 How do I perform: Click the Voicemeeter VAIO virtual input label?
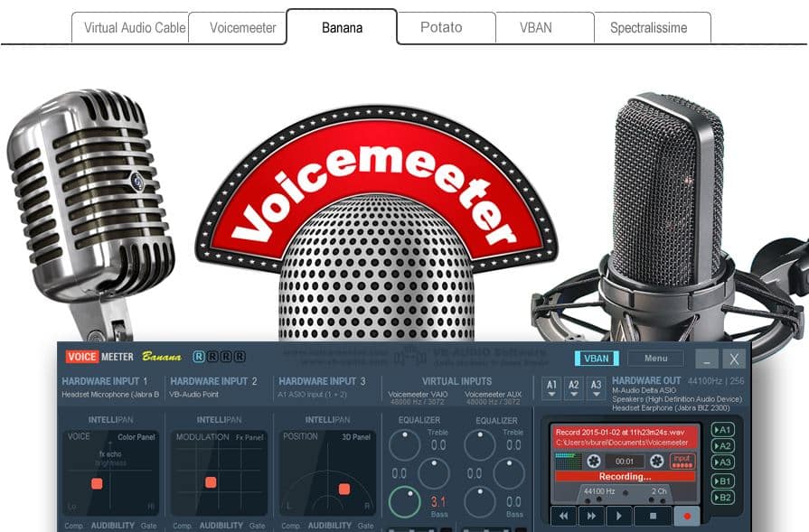click(418, 395)
